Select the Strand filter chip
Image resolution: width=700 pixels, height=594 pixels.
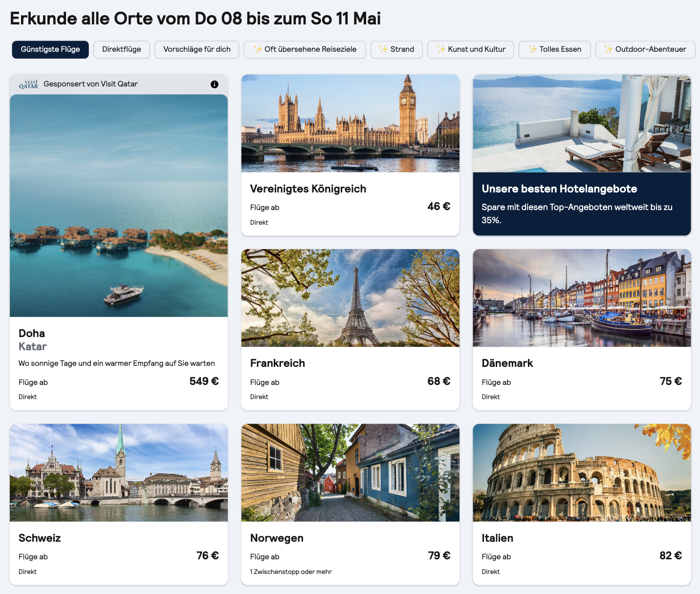396,49
